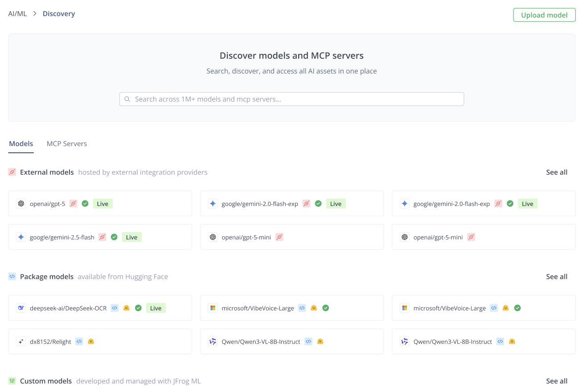Click the Hugging Face emoji on dx8152/Relight card
Viewport: 582px width, 392px height.
pyautogui.click(x=91, y=342)
